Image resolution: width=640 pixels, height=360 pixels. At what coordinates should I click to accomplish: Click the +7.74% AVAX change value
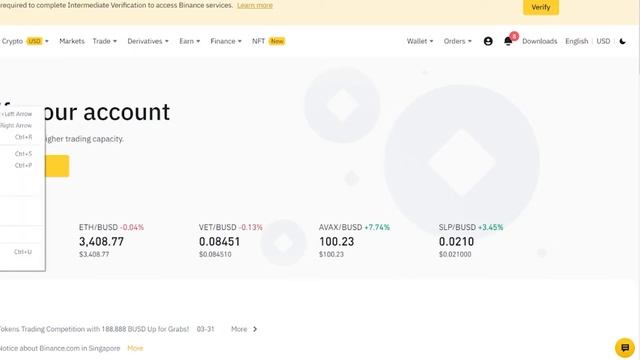[x=377, y=227]
